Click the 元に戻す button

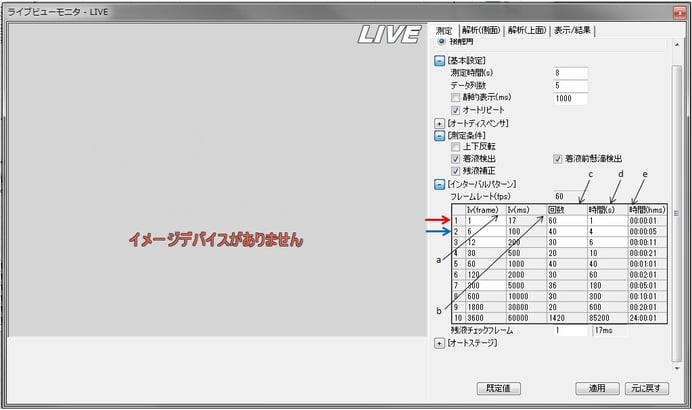click(647, 388)
